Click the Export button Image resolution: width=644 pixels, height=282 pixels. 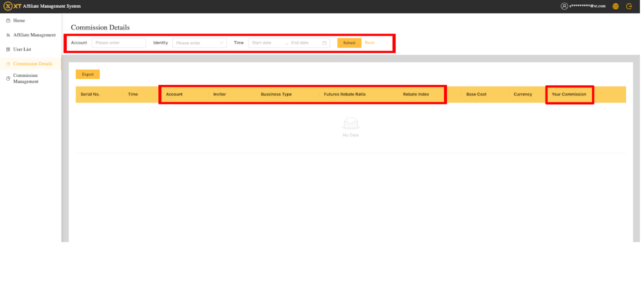click(88, 74)
